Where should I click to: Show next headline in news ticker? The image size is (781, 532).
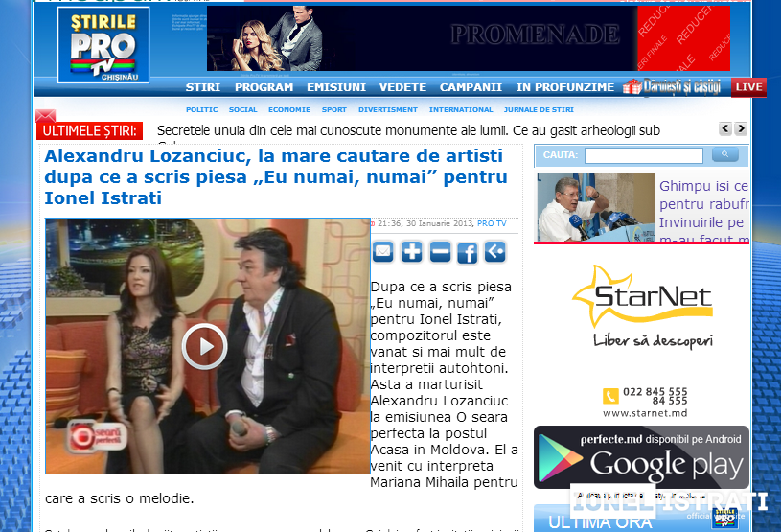coord(741,129)
